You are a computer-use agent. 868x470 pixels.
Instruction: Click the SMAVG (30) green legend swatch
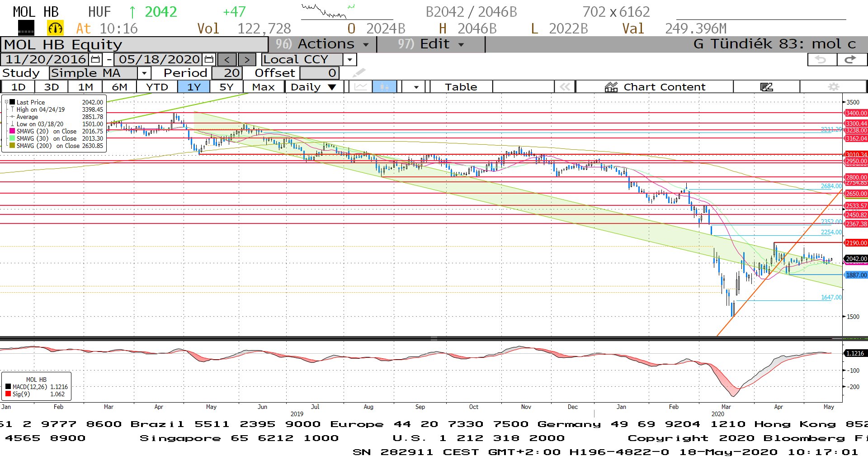click(x=12, y=138)
